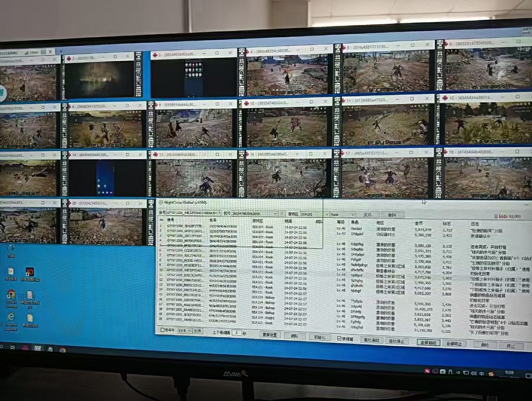Click the 启动 button

[x=485, y=345]
